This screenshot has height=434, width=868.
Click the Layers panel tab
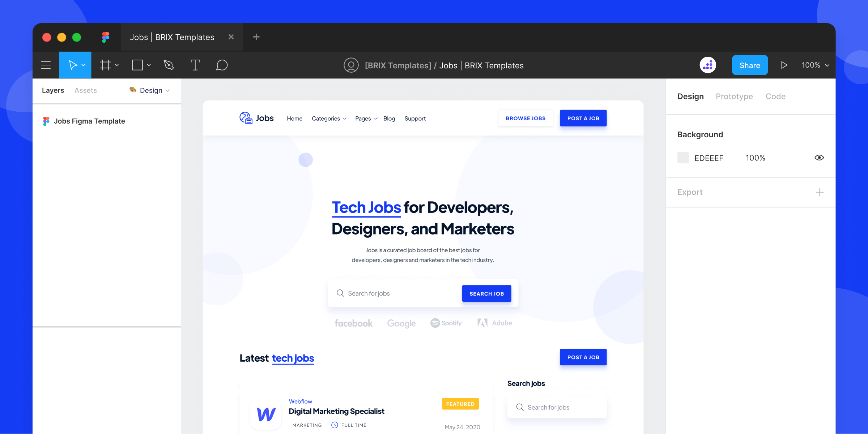(53, 90)
